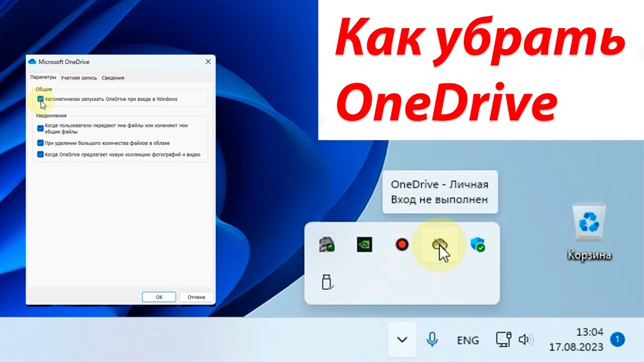This screenshot has width=644, height=362.
Task: Click the speaker volume icon in taskbar
Action: tap(526, 340)
